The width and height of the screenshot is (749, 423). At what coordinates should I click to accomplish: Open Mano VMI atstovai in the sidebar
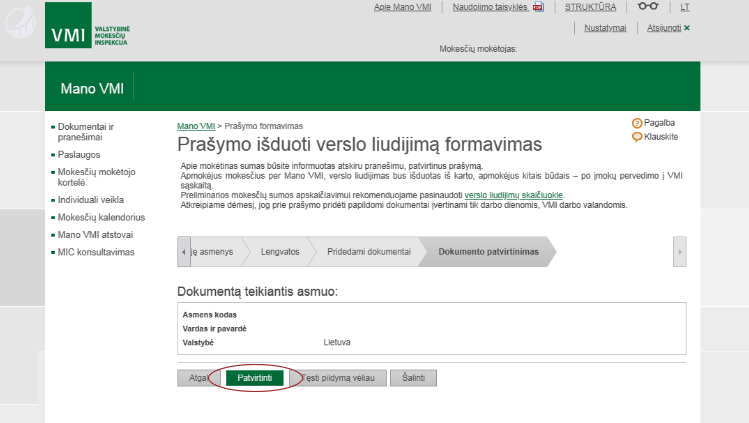click(x=96, y=234)
